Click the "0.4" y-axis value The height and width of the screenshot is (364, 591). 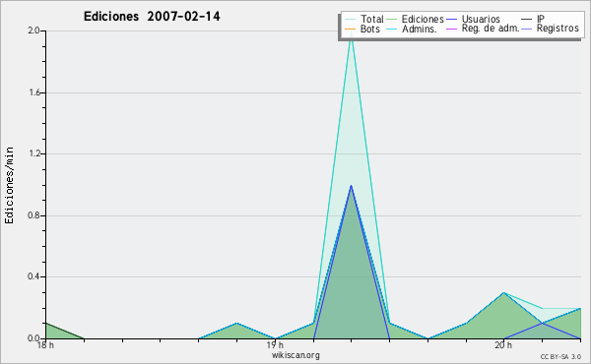coord(33,276)
